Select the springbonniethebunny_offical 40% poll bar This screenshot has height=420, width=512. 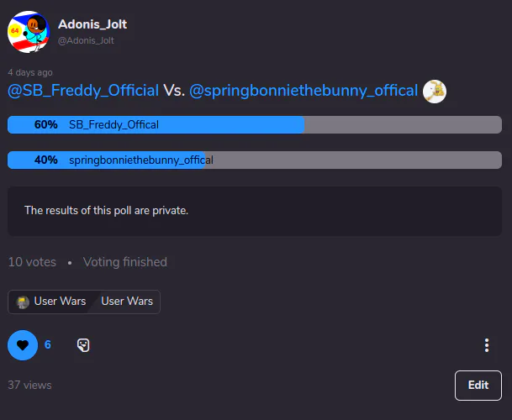[x=255, y=160]
